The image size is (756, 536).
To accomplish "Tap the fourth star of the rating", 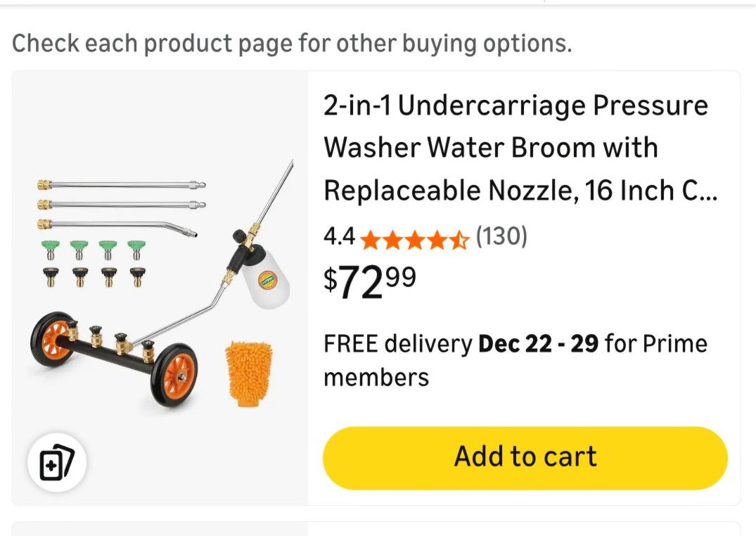I will point(437,239).
